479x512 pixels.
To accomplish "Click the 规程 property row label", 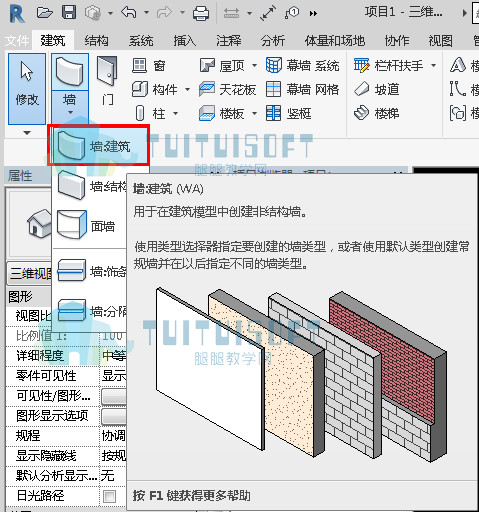I will pos(28,436).
